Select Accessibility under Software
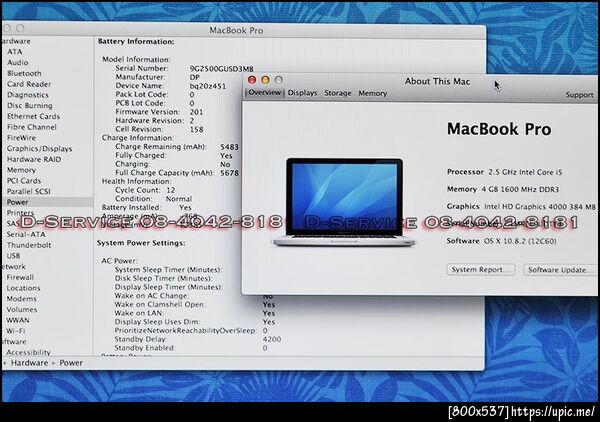600x422 pixels. point(29,352)
